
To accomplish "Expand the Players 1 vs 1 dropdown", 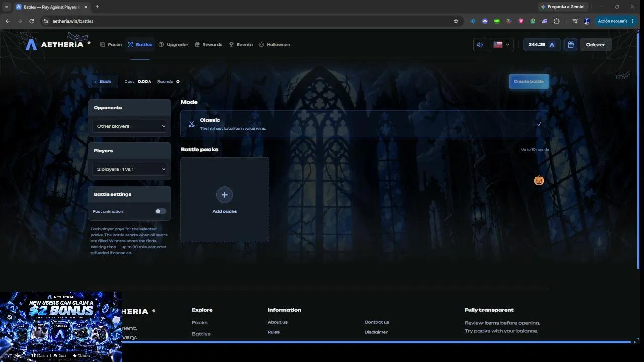I will click(x=129, y=169).
